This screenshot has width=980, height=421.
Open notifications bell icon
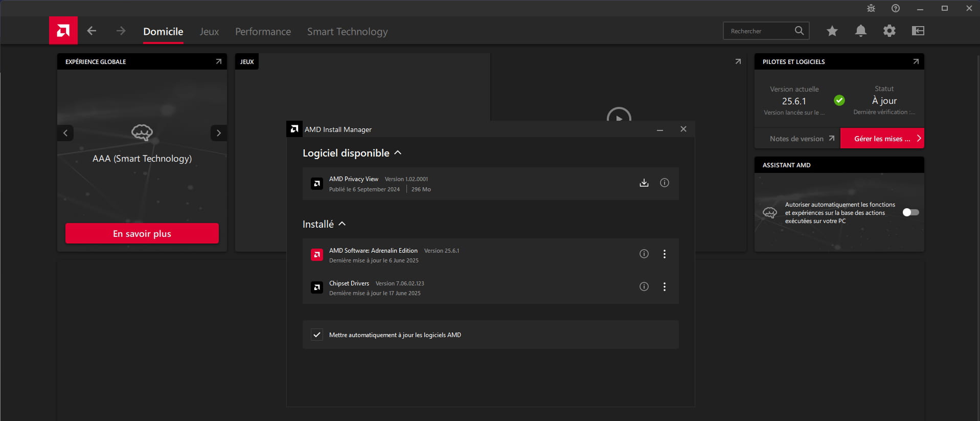click(x=861, y=31)
